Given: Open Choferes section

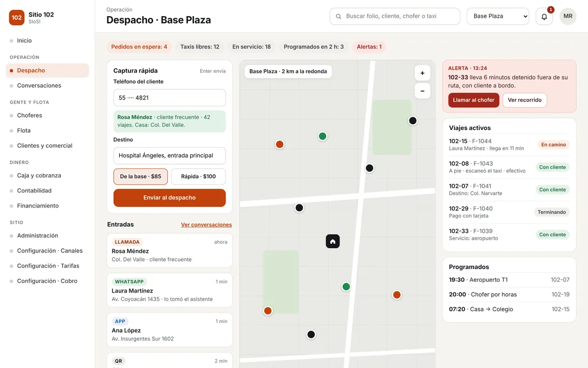Looking at the screenshot, I should coord(47,116).
